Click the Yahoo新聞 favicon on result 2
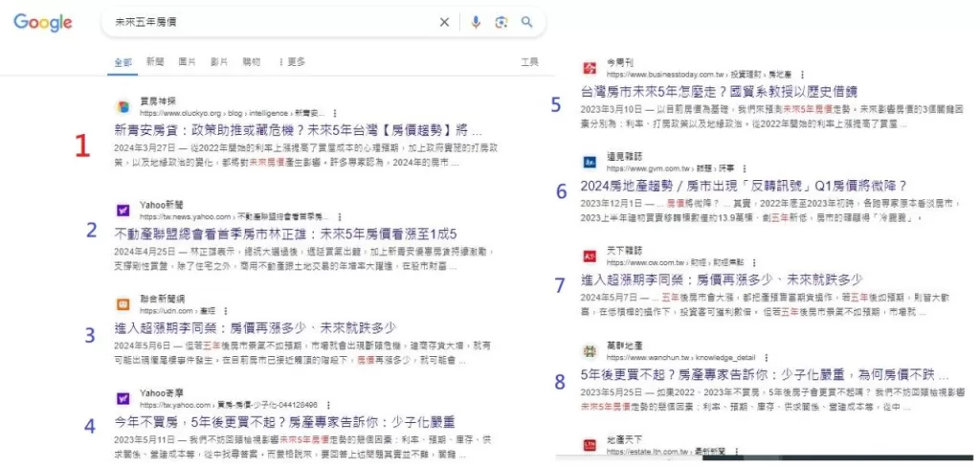Image resolution: width=980 pixels, height=468 pixels. click(x=123, y=211)
